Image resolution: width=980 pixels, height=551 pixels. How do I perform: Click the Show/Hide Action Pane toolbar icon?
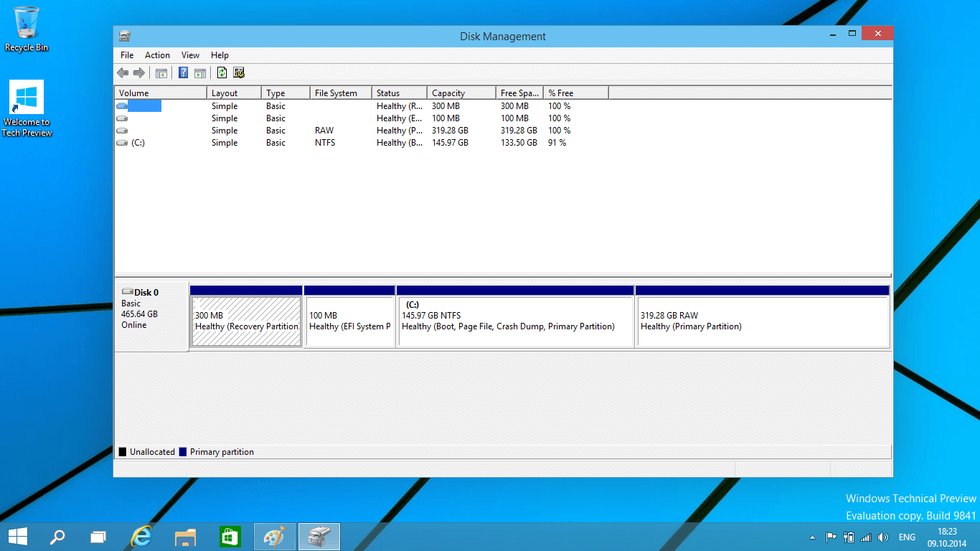200,72
